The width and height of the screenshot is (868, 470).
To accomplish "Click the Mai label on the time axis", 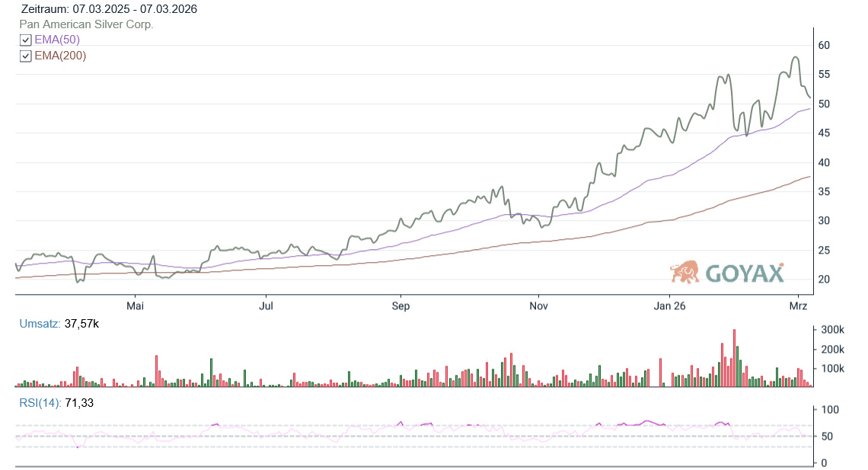I will tap(135, 306).
